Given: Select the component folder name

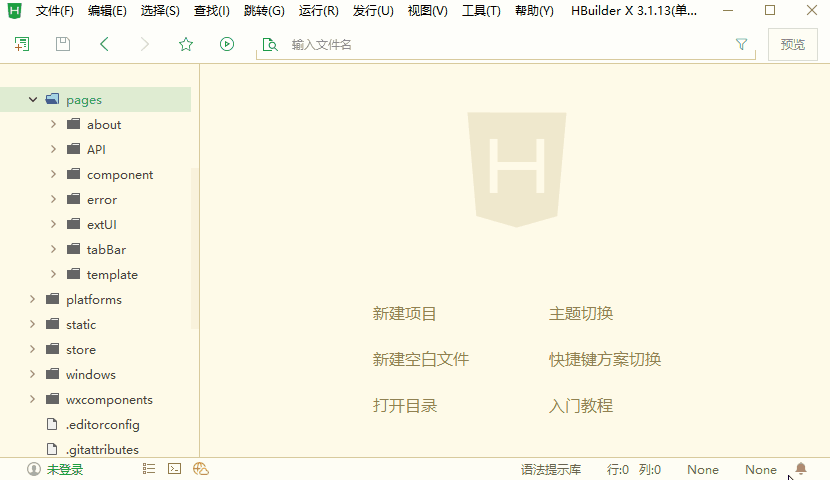Looking at the screenshot, I should 120,175.
